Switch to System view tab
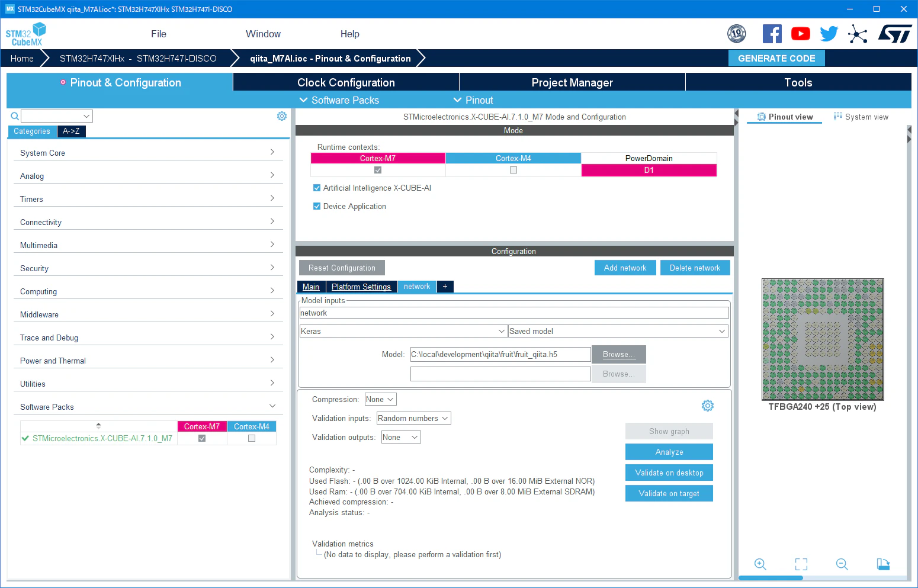918x588 pixels. pyautogui.click(x=861, y=117)
